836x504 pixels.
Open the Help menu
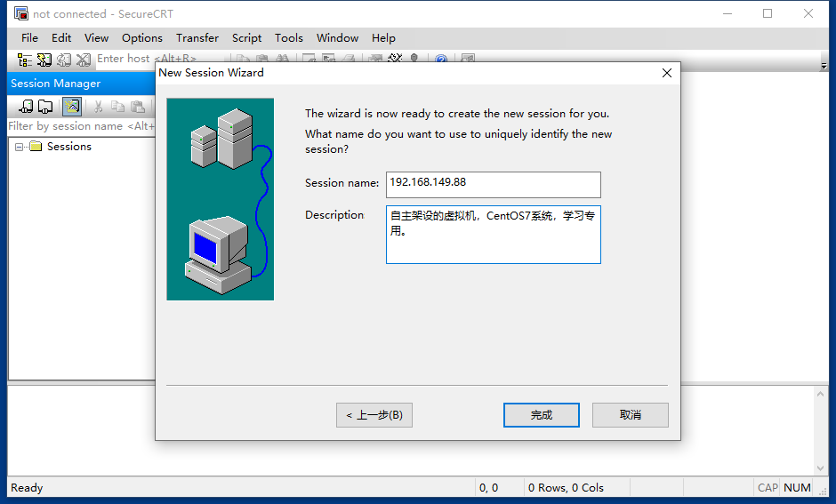click(x=383, y=38)
